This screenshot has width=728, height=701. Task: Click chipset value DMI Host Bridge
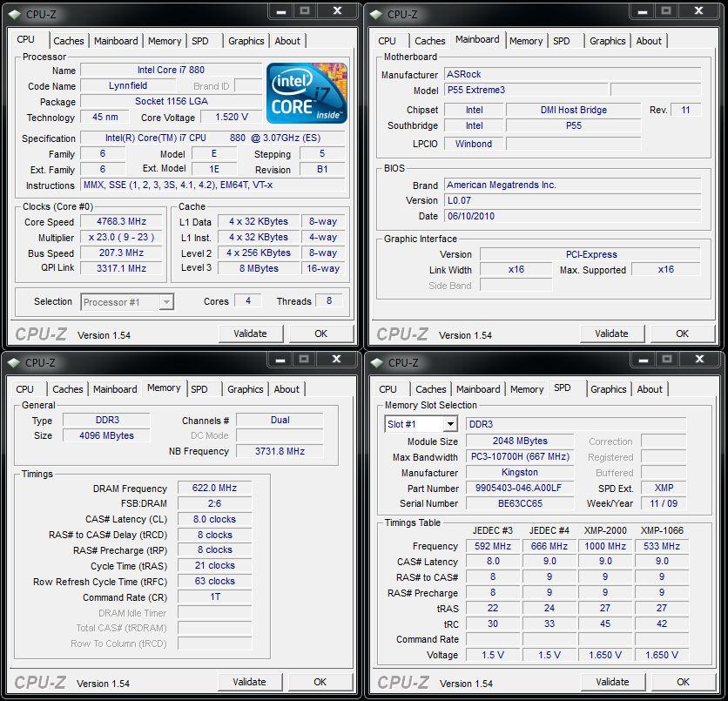(573, 110)
